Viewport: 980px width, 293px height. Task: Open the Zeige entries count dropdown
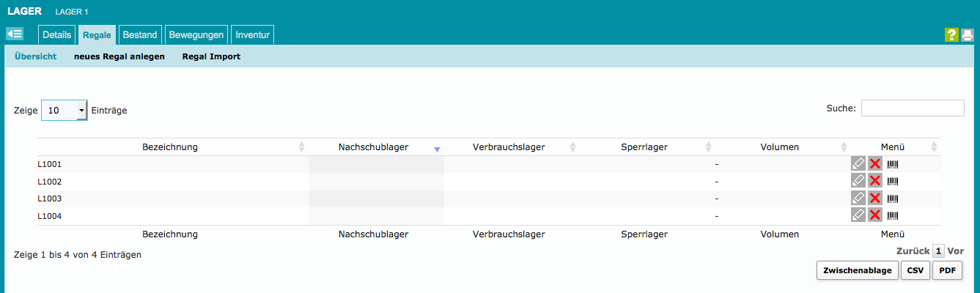click(x=64, y=110)
